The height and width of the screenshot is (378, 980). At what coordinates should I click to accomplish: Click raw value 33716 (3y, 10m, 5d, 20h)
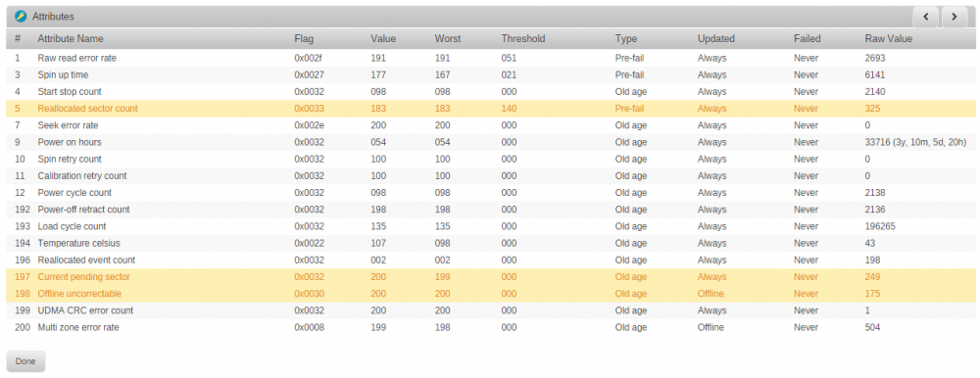(915, 142)
